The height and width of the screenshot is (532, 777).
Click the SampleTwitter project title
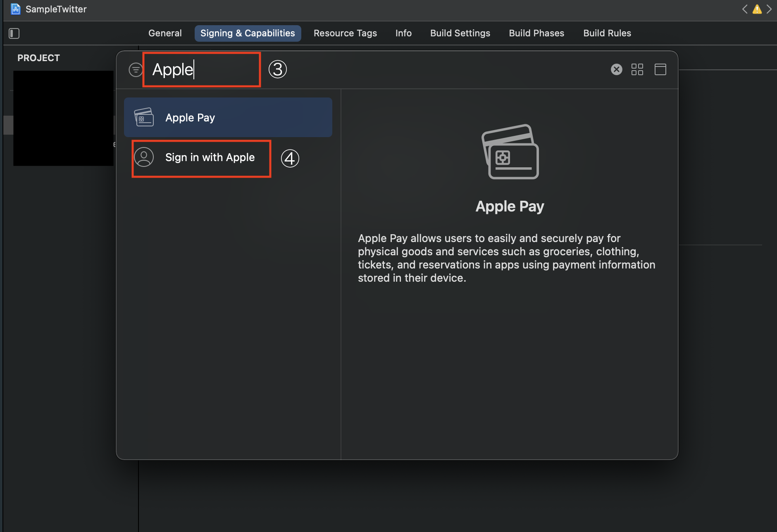coord(56,9)
